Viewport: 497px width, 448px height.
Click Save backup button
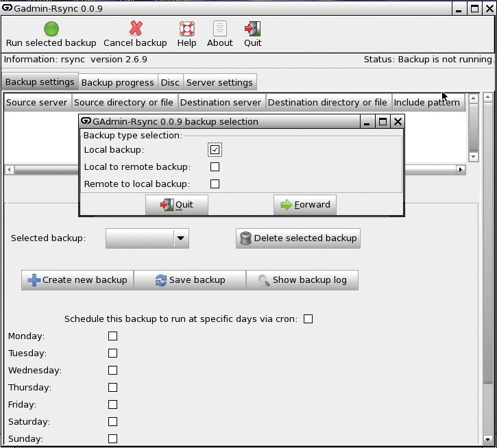tap(190, 280)
